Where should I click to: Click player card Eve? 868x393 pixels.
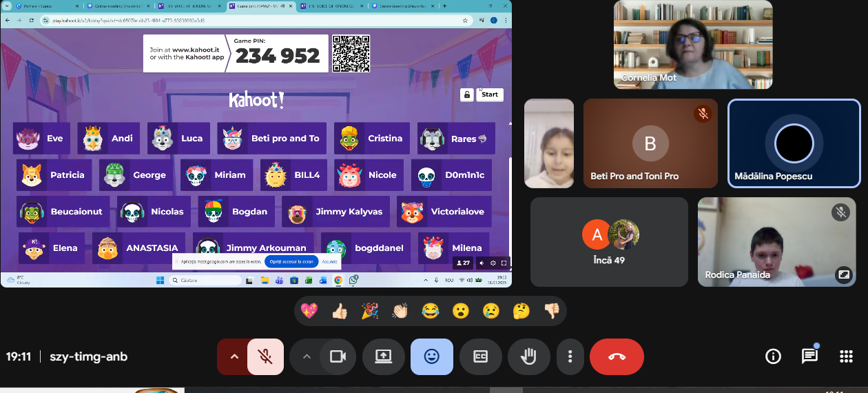tap(41, 139)
